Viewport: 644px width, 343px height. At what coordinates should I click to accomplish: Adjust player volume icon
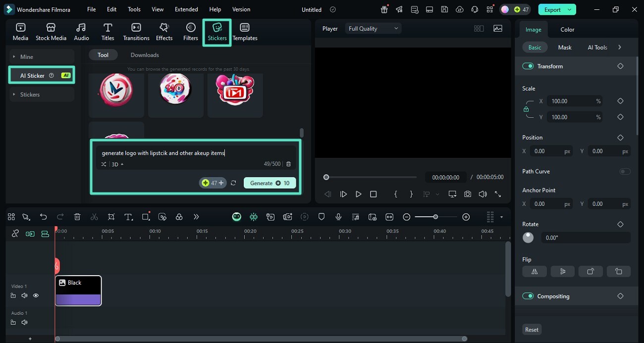[x=483, y=195]
